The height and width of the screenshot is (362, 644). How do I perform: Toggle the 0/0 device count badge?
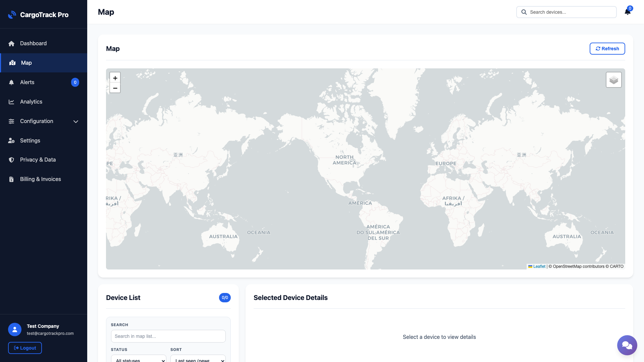pyautogui.click(x=225, y=297)
